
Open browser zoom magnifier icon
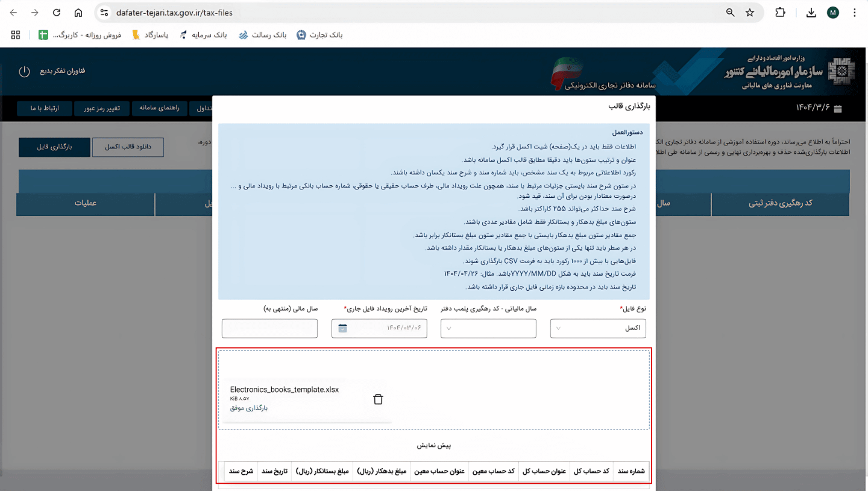[730, 13]
